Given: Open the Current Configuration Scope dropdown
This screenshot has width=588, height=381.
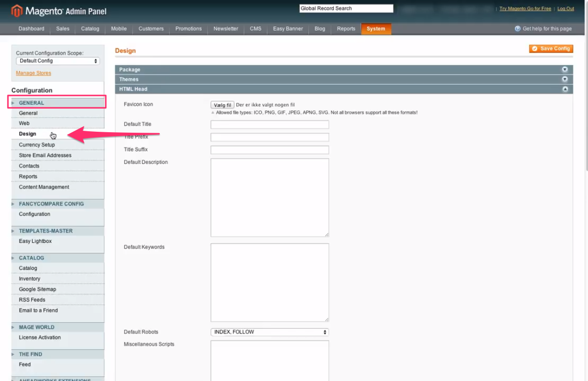Looking at the screenshot, I should coord(58,61).
